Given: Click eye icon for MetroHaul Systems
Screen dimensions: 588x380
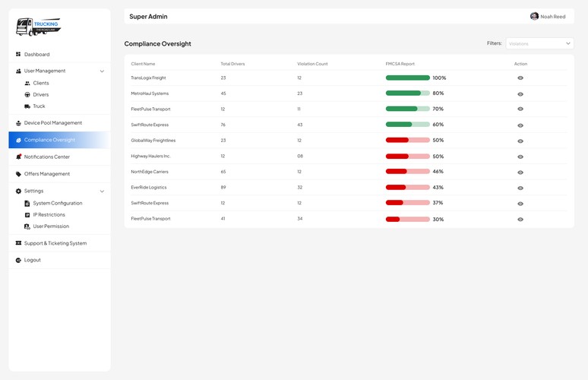Looking at the screenshot, I should pyautogui.click(x=520, y=94).
